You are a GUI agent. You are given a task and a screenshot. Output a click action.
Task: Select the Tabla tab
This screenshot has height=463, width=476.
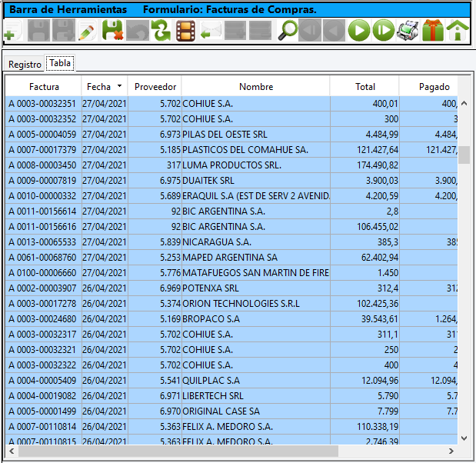coord(60,63)
